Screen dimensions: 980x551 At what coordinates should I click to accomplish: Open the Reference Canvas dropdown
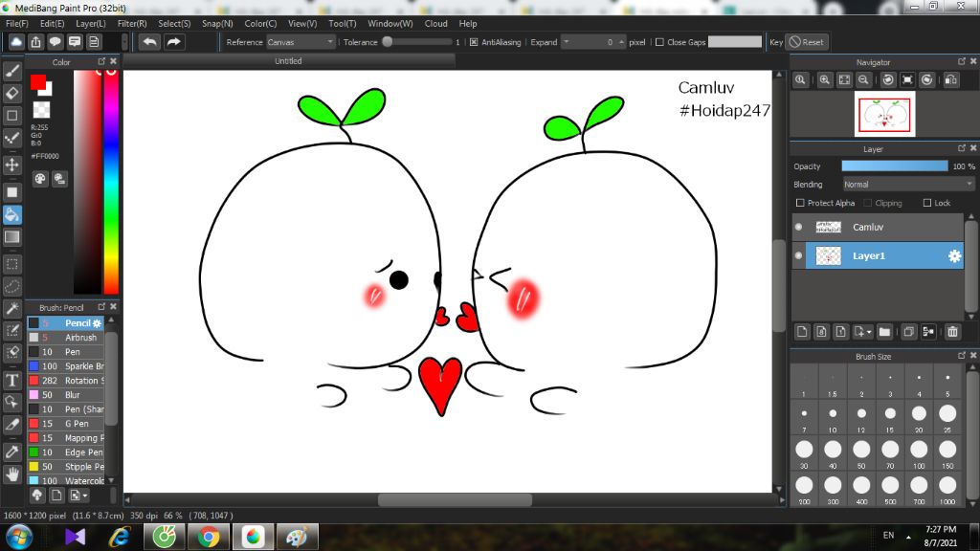[x=301, y=42]
